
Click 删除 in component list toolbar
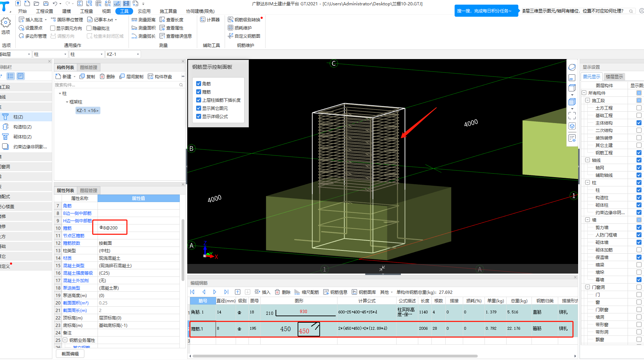pos(107,76)
